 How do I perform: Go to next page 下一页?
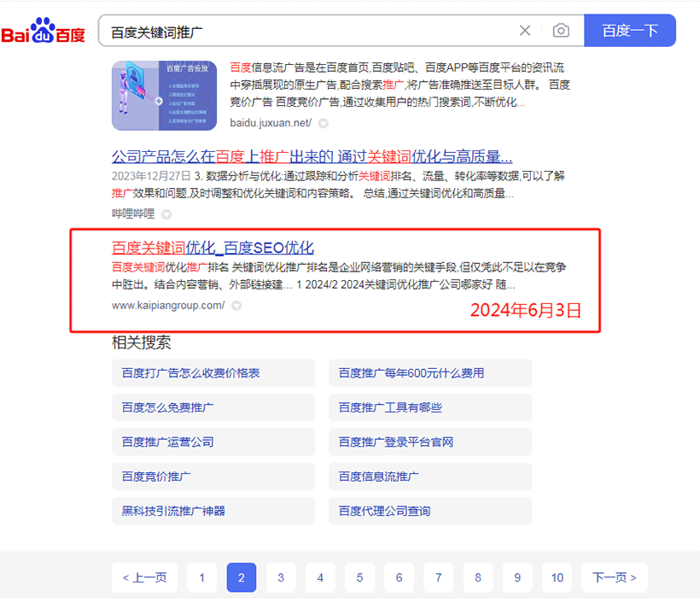615,577
